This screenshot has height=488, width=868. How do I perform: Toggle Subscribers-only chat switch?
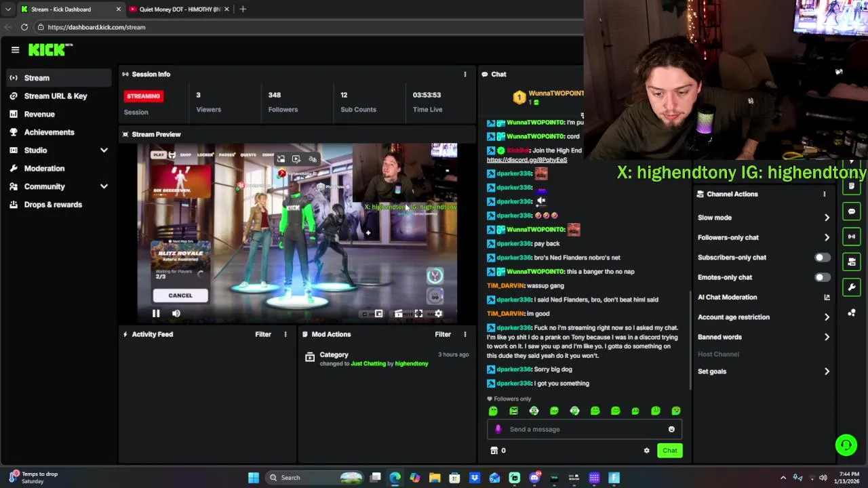tap(821, 258)
